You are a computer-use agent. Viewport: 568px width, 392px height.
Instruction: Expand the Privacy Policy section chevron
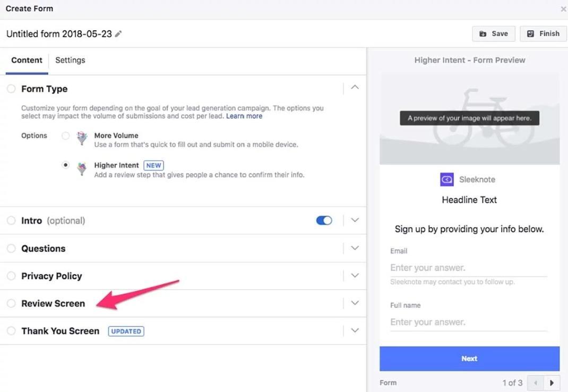(x=355, y=275)
